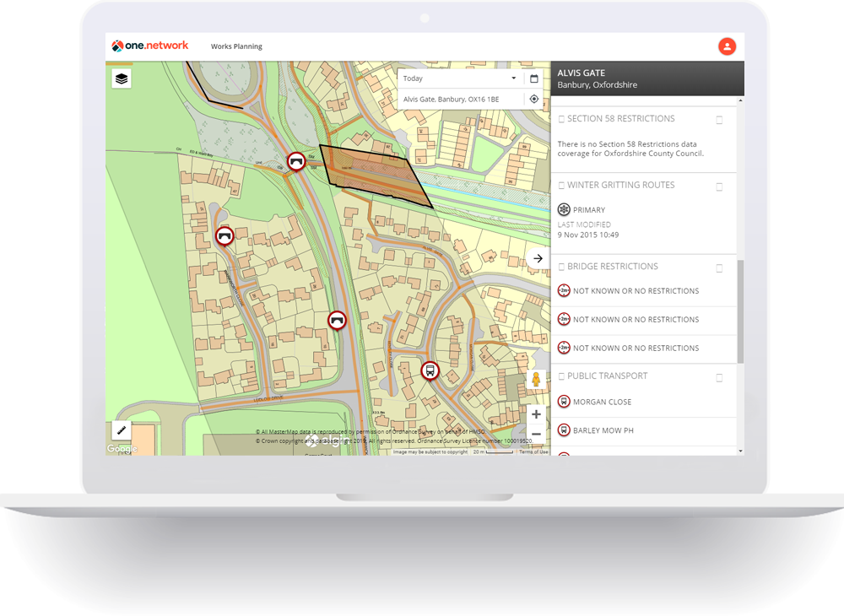Screen dimensions: 844x616
Task: Collapse the side panel with arrow button
Action: (x=538, y=258)
